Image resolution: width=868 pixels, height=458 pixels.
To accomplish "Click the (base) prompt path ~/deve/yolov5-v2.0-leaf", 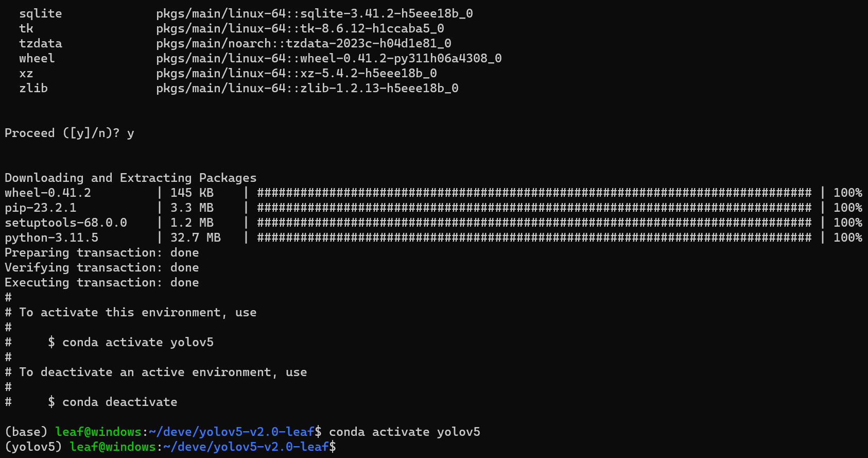I will [232, 432].
